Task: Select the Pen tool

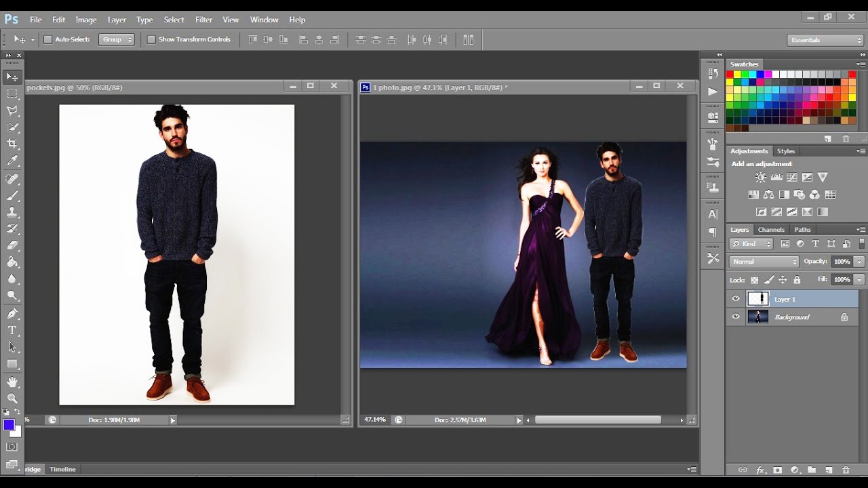Action: pos(12,314)
